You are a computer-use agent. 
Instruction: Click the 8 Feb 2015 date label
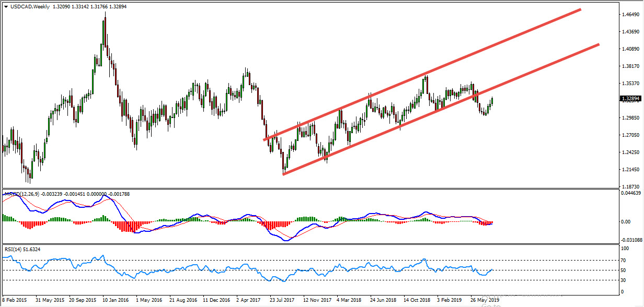15,300
